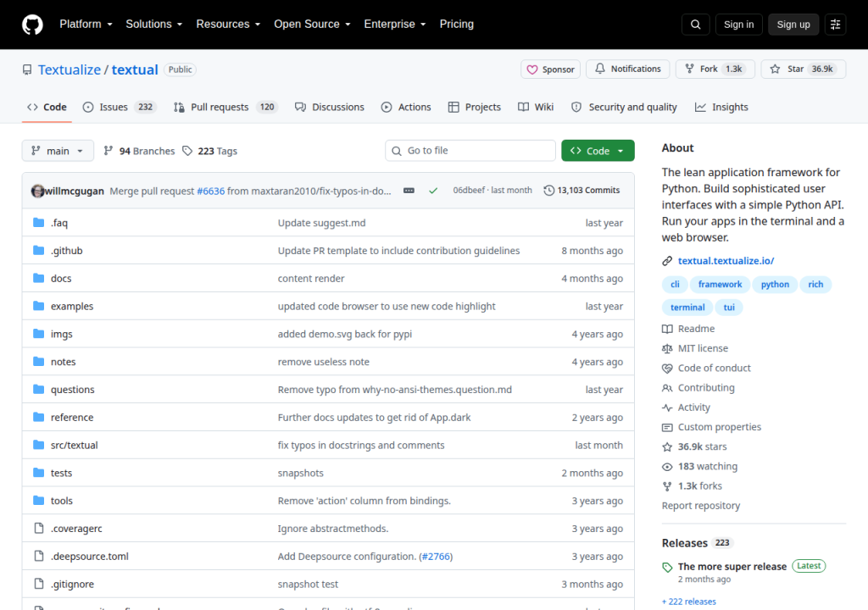
Task: Switch to the Actions tab
Action: pyautogui.click(x=406, y=107)
